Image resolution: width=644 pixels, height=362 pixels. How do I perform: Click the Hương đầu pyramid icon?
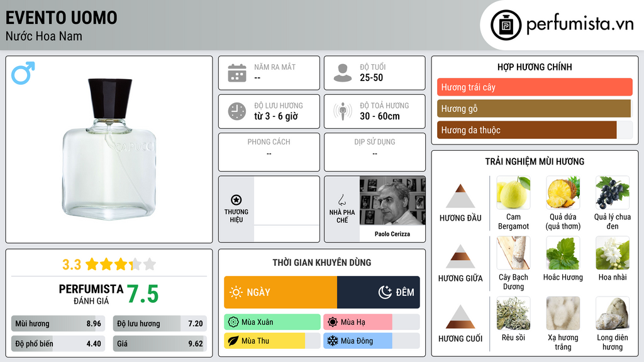pos(460,196)
